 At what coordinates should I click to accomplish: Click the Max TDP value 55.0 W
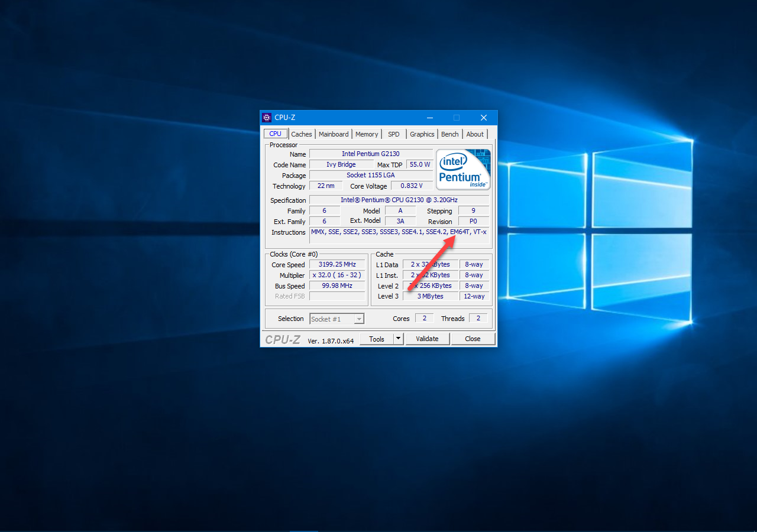point(420,164)
